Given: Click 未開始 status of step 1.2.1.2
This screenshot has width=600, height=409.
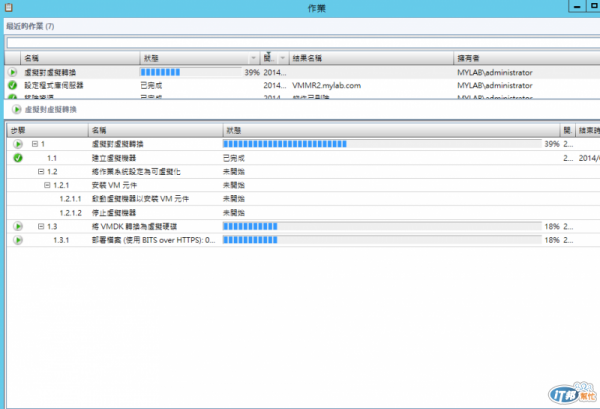Looking at the screenshot, I should point(234,213).
